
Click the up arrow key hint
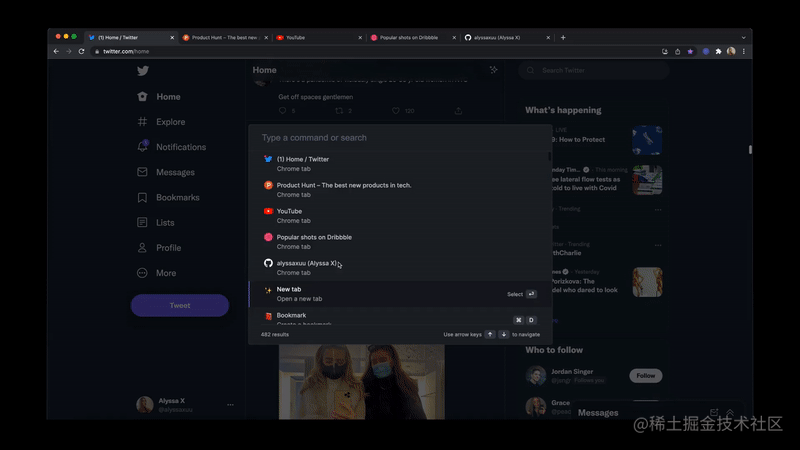(490, 335)
